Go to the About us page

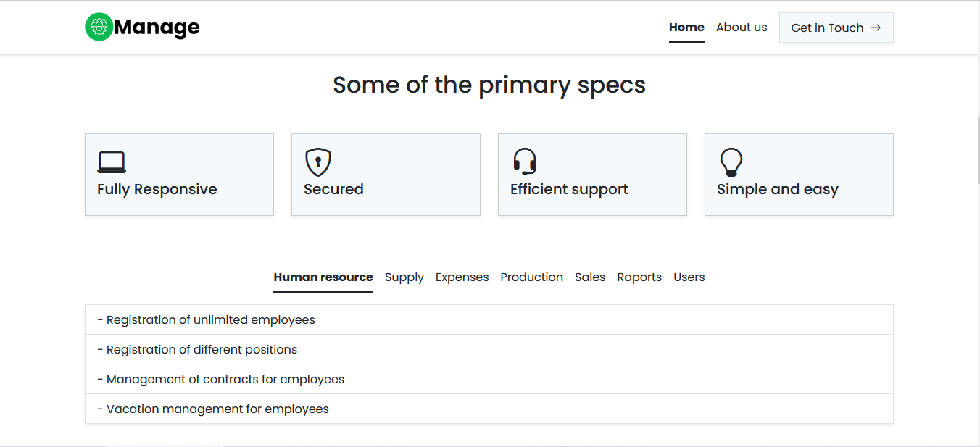pos(742,28)
